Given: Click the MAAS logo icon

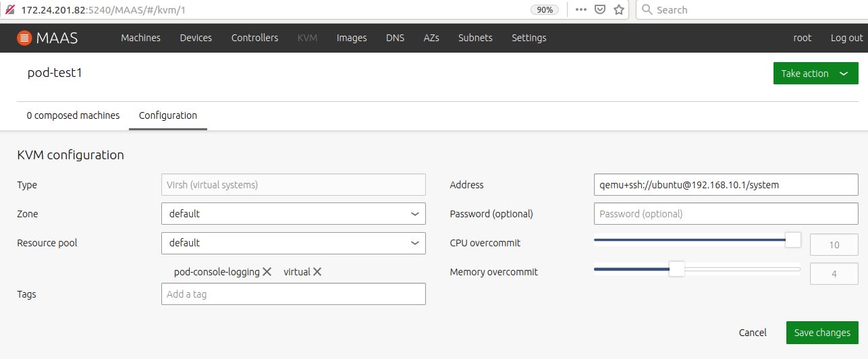Looking at the screenshot, I should [x=25, y=38].
